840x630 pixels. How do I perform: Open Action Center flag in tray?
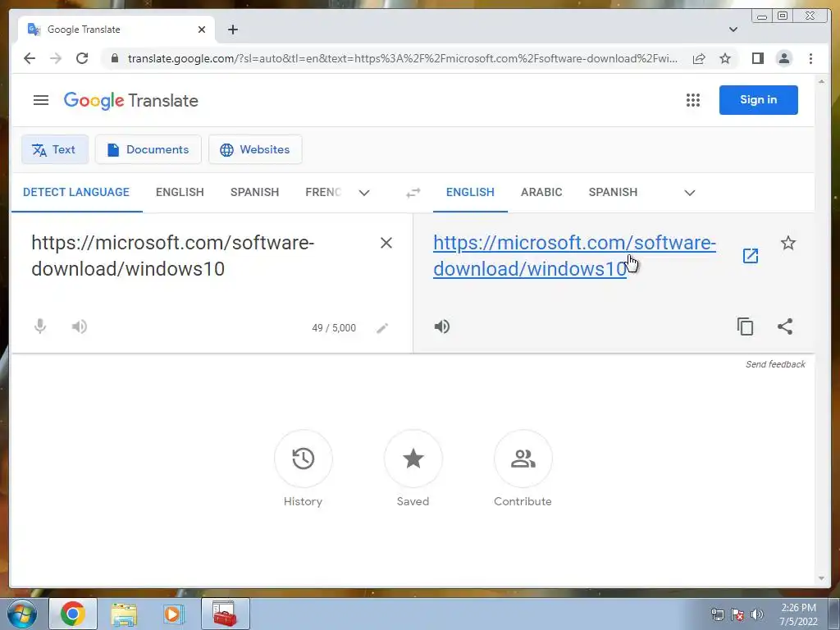click(x=737, y=614)
